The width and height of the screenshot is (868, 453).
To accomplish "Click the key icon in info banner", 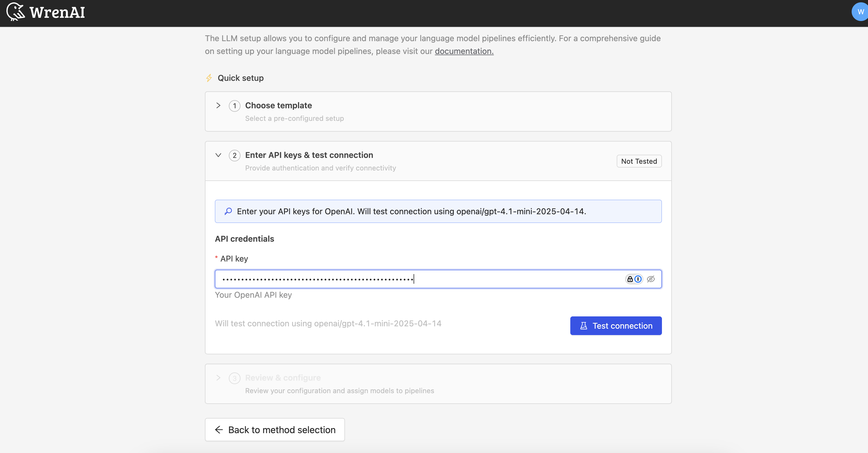I will click(x=228, y=211).
